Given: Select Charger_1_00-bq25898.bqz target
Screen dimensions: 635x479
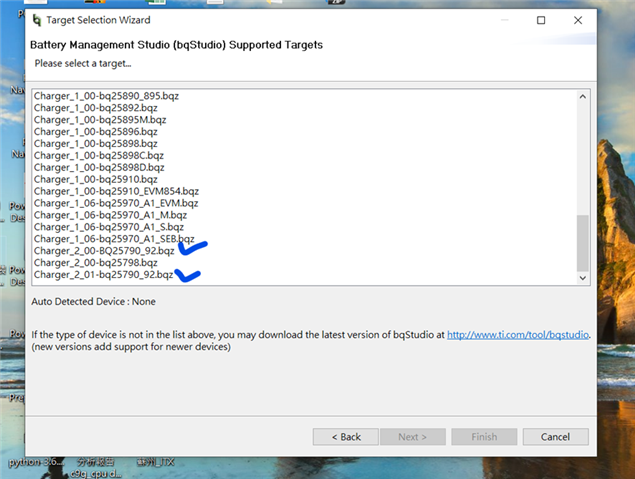Looking at the screenshot, I should [96, 144].
